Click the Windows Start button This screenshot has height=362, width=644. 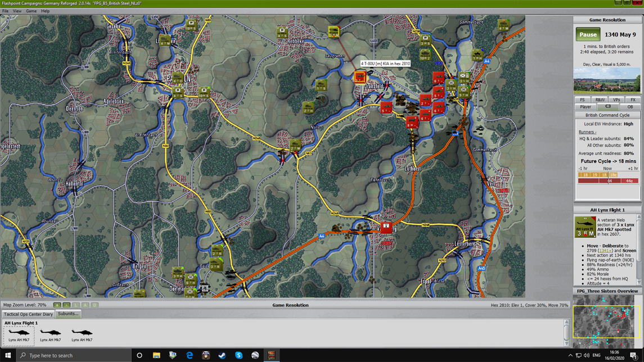(x=8, y=355)
